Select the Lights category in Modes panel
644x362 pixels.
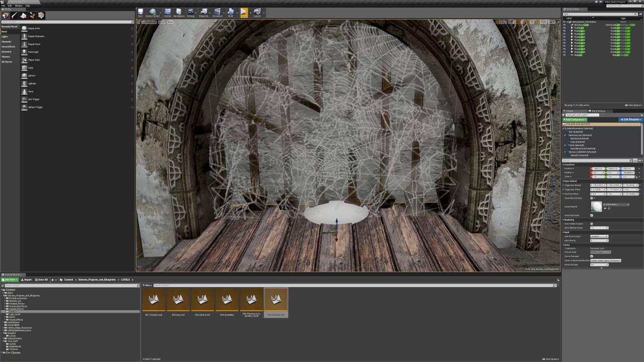pos(5,37)
